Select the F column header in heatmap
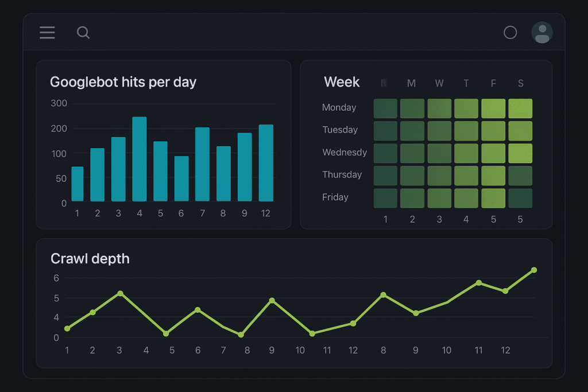This screenshot has height=392, width=588. pyautogui.click(x=493, y=83)
